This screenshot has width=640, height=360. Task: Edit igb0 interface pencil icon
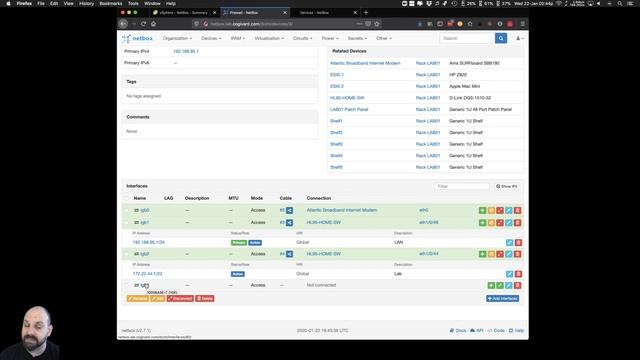click(x=509, y=210)
